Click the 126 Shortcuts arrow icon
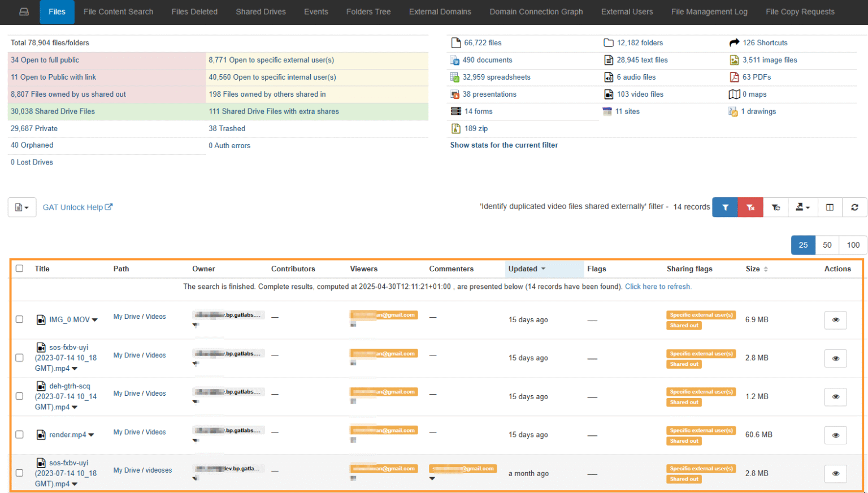868x493 pixels. point(734,42)
